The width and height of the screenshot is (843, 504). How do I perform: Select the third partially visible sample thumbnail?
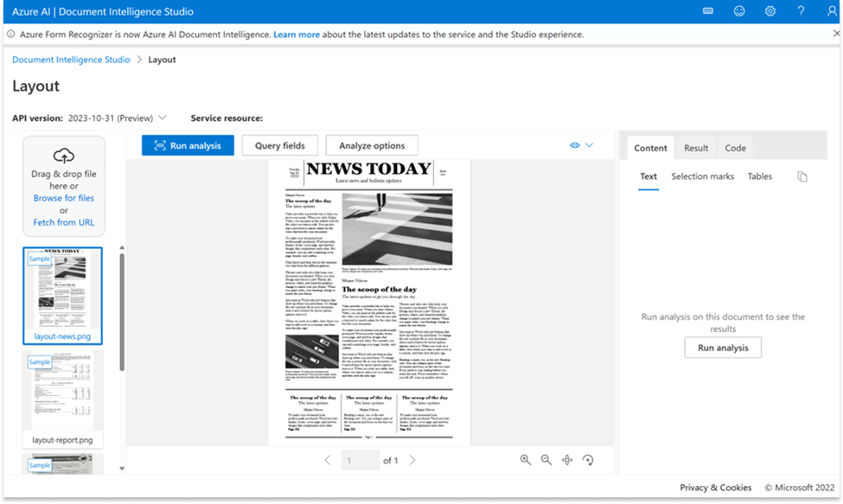(x=62, y=463)
